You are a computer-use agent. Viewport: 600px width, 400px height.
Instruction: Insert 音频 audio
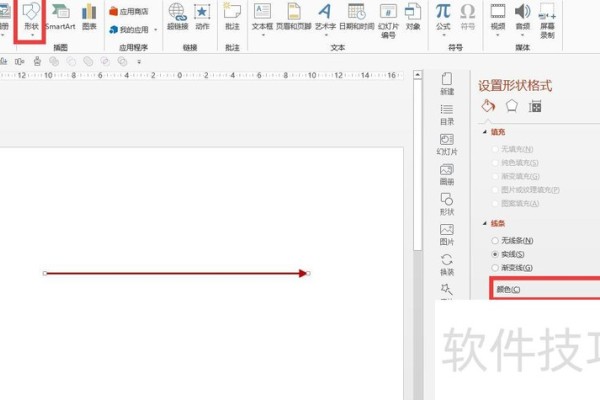click(523, 17)
